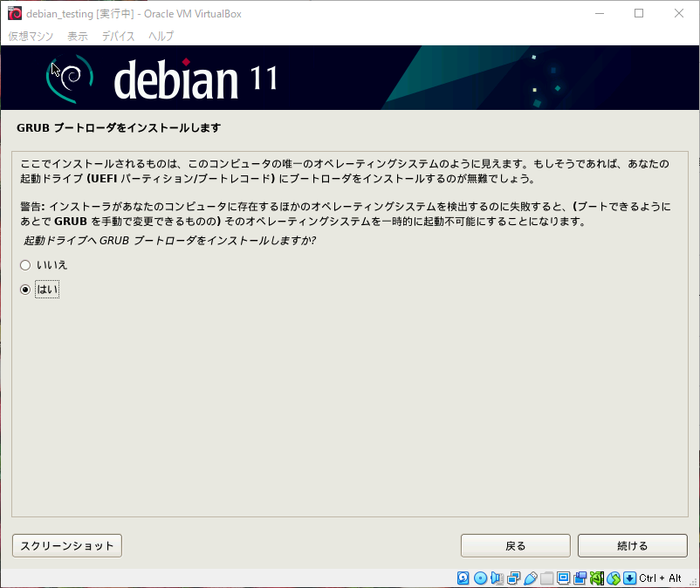700x588 pixels.
Task: Click the Ctrl + Alt host key label
Action: pyautogui.click(x=660, y=578)
